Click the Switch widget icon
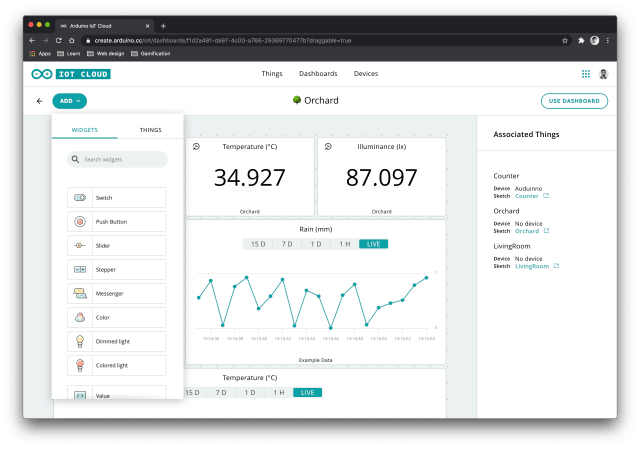The height and width of the screenshot is (449, 640). [x=80, y=198]
